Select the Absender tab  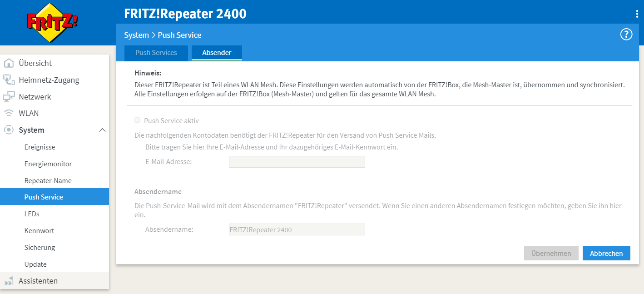coord(217,53)
